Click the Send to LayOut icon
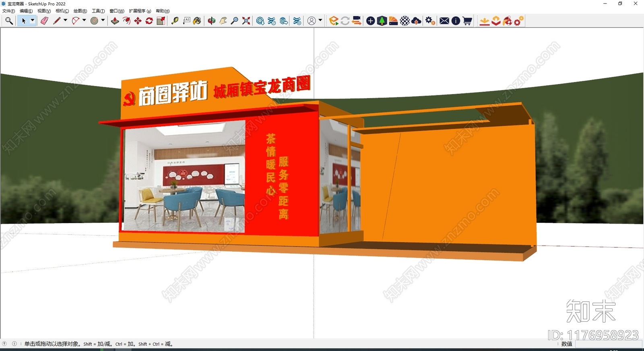 point(284,21)
